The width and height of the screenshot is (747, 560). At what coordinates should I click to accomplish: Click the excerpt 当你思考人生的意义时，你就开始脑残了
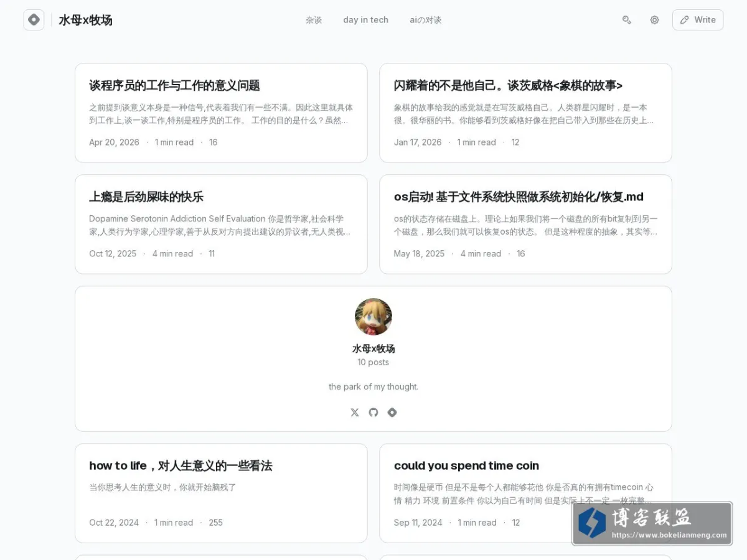(x=162, y=487)
